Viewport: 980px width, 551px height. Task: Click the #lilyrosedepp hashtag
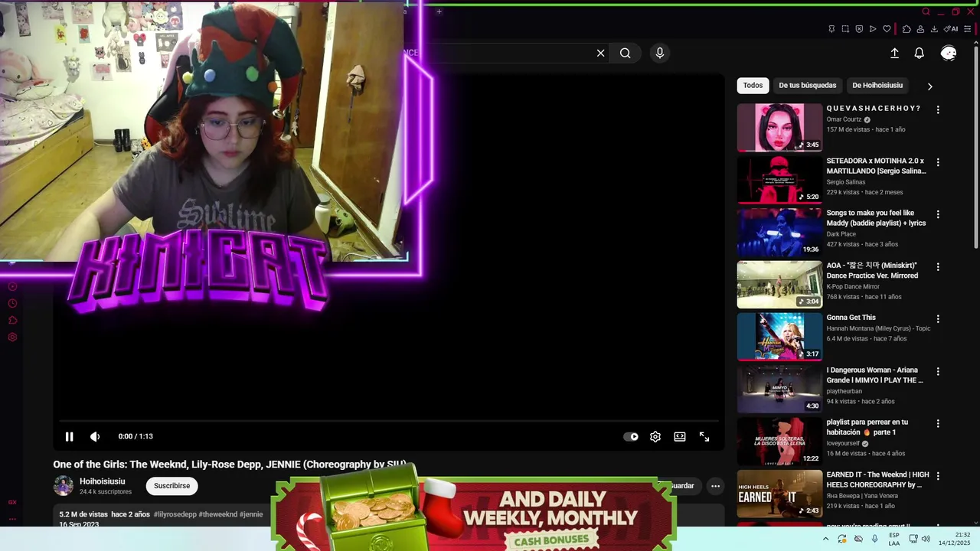175,514
